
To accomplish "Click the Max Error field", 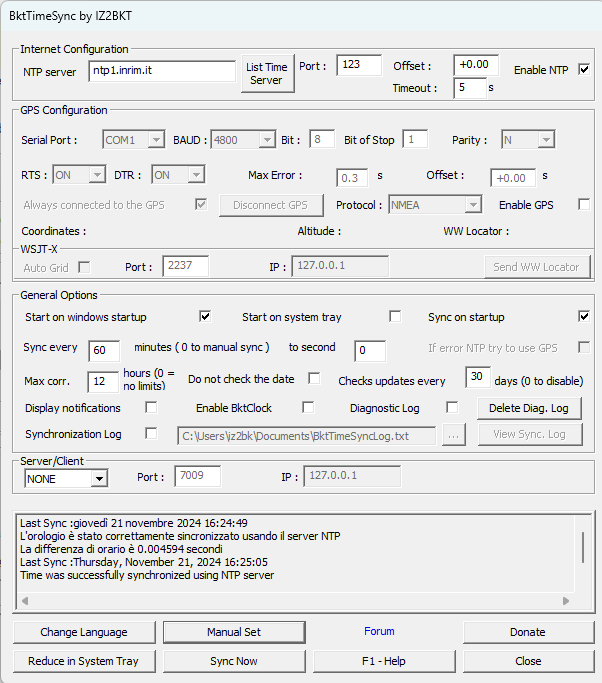I will tap(352, 178).
